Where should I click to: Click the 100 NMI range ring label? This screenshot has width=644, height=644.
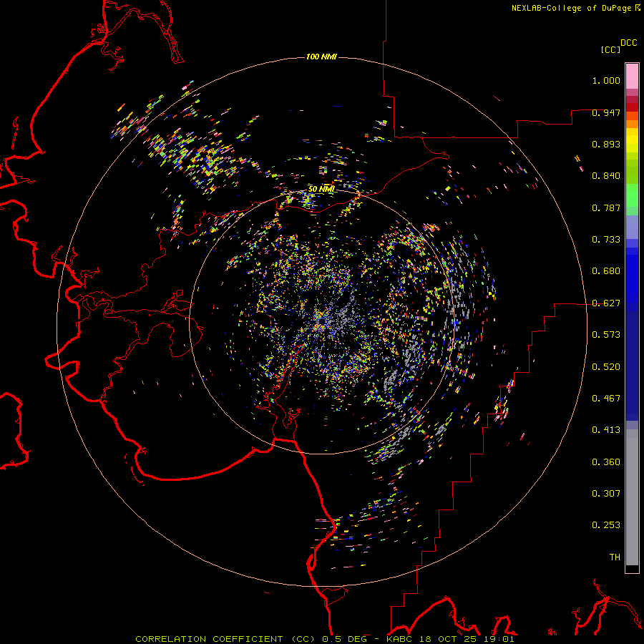pos(321,57)
